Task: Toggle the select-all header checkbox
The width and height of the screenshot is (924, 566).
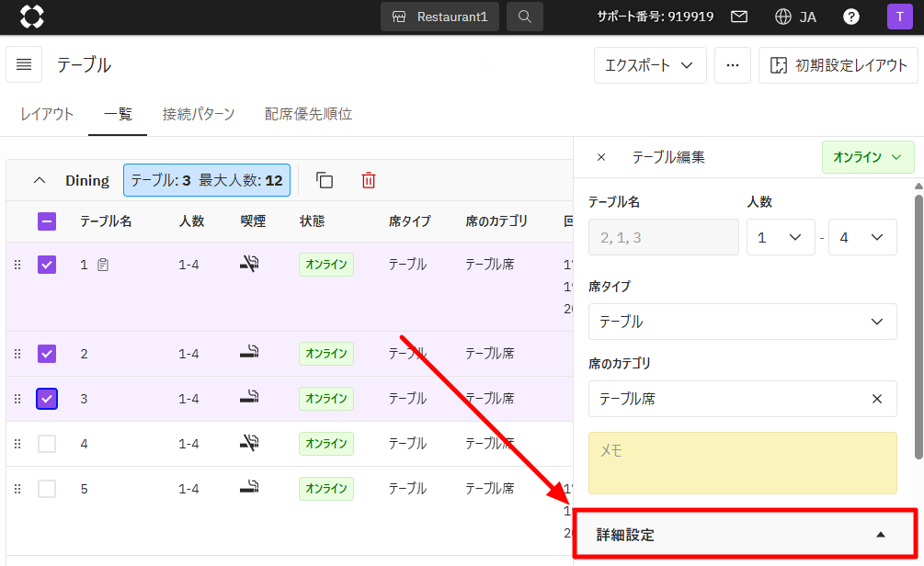Action: tap(47, 221)
